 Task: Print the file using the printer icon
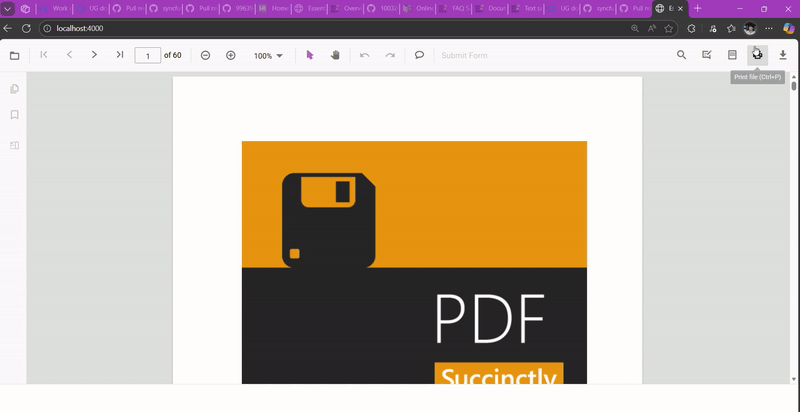(x=758, y=55)
